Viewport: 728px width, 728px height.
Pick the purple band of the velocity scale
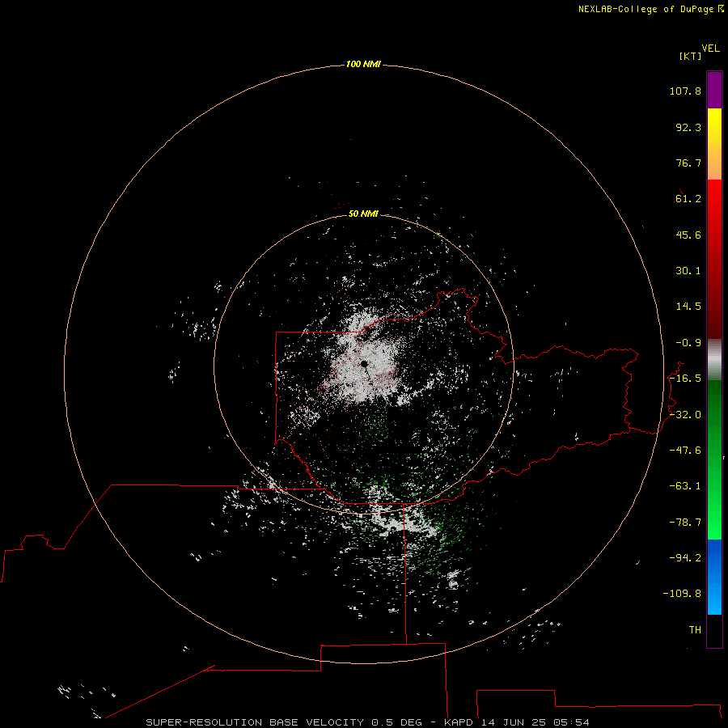pyautogui.click(x=714, y=90)
